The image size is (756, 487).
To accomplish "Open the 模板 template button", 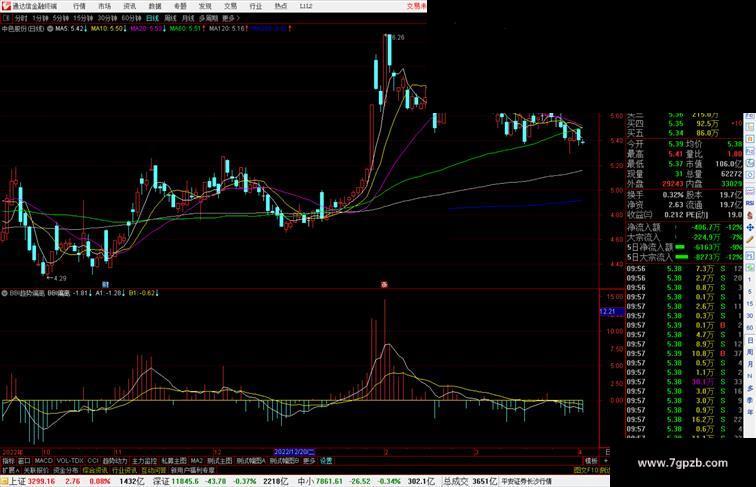I will (x=591, y=461).
